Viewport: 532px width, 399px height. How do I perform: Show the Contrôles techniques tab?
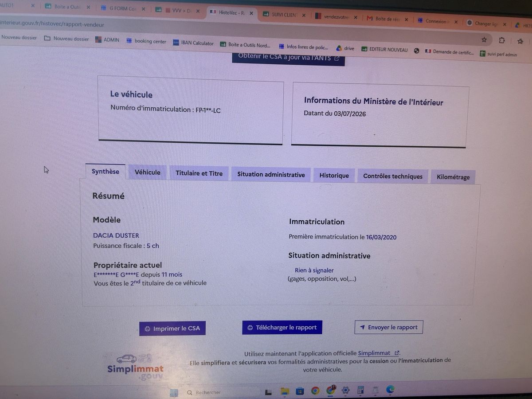[x=393, y=176]
